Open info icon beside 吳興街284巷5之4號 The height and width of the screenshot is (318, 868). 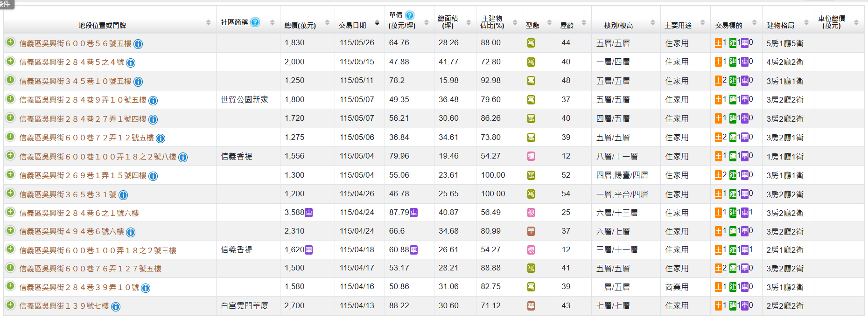coord(131,63)
